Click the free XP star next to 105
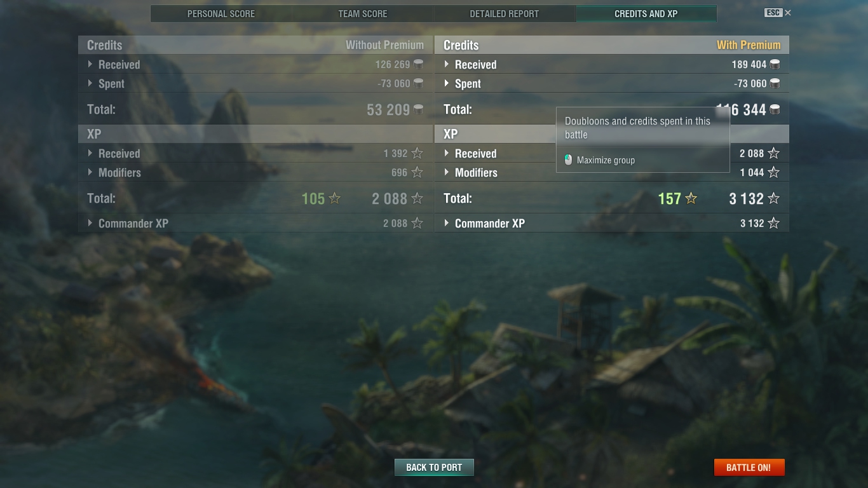Screen dimensions: 868x488 click(335, 198)
